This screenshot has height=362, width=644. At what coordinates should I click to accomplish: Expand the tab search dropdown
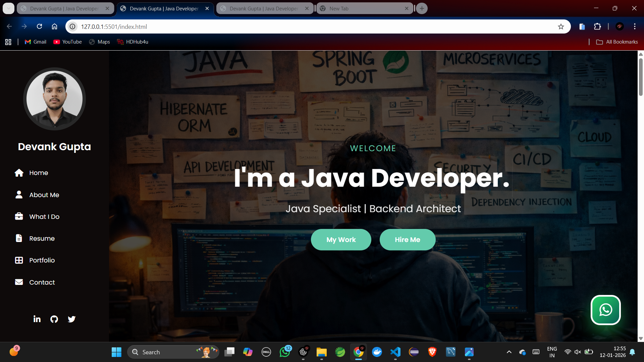[x=8, y=8]
